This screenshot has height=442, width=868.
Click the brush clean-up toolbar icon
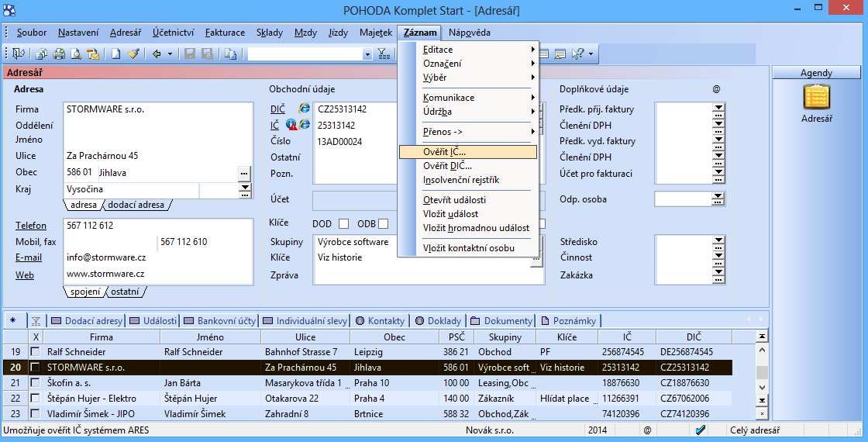tap(133, 54)
